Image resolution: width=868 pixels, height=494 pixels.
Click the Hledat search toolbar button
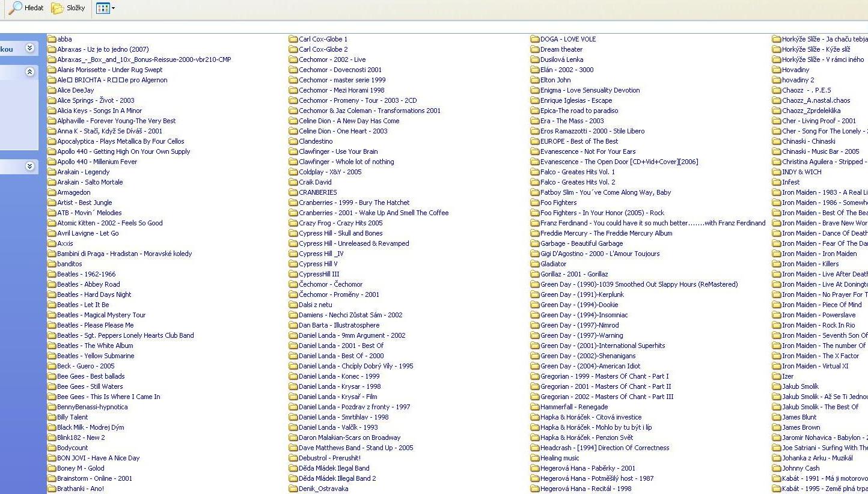(x=26, y=8)
